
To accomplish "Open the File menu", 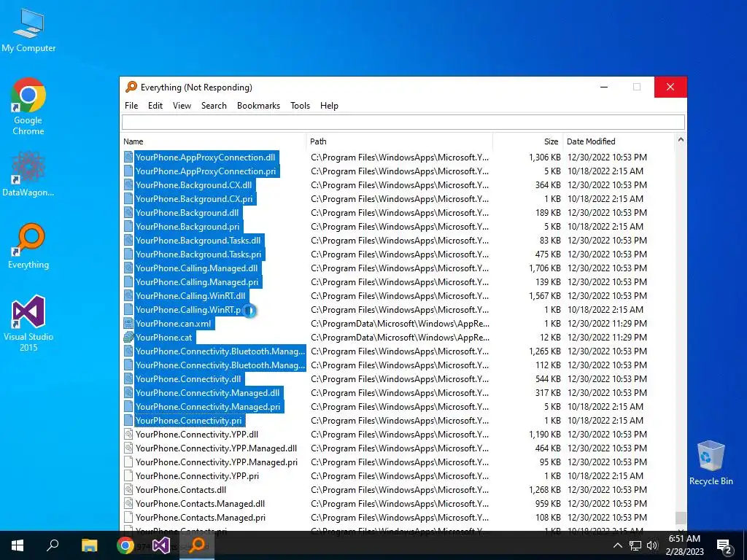I will point(131,106).
